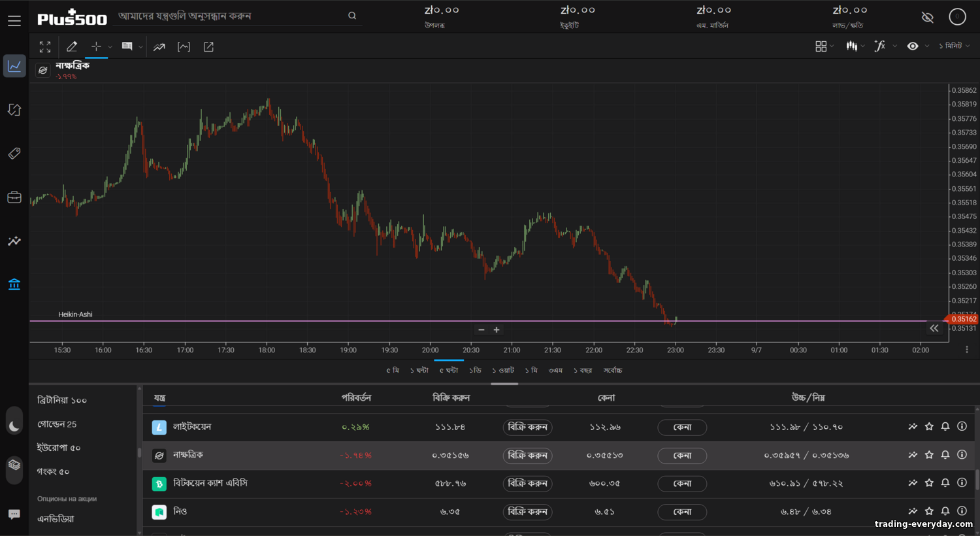Expand the ১ মিনিট timeframe dropdown
The height and width of the screenshot is (536, 980).
(954, 46)
